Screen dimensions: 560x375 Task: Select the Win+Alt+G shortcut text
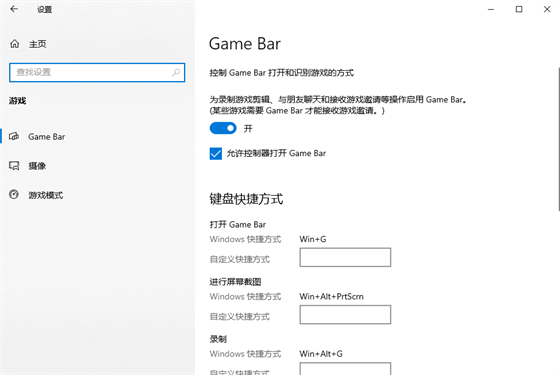[321, 354]
